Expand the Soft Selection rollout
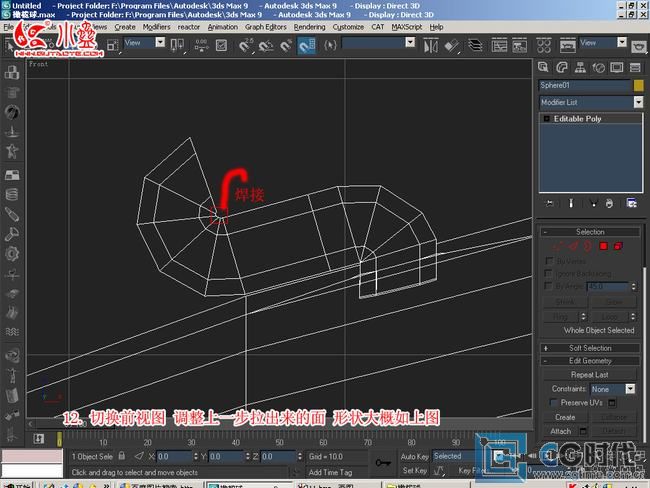 click(590, 348)
